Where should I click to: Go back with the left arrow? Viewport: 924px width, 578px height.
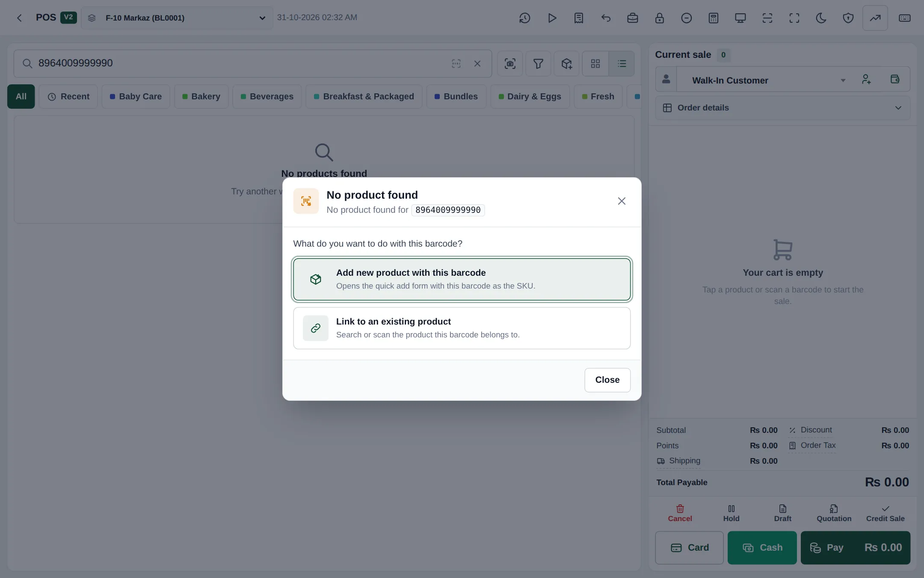click(19, 18)
